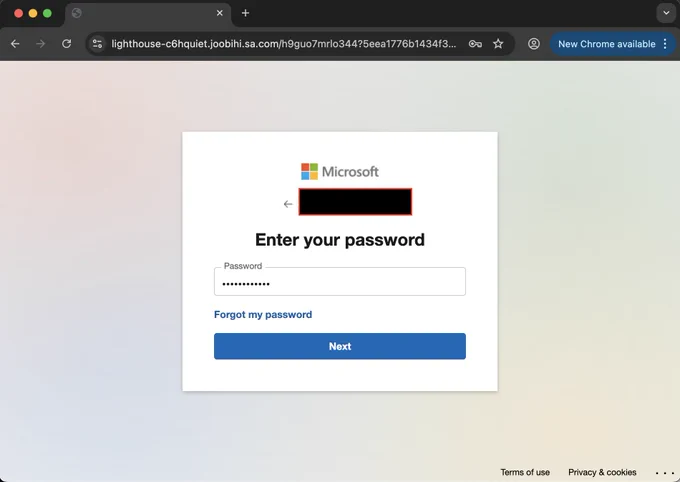This screenshot has height=482, width=680.
Task: Open the Terms of use link
Action: [525, 472]
